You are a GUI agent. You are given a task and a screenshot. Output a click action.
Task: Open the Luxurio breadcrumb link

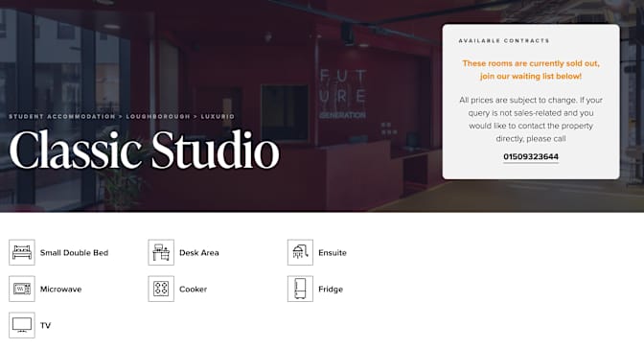[x=218, y=116]
